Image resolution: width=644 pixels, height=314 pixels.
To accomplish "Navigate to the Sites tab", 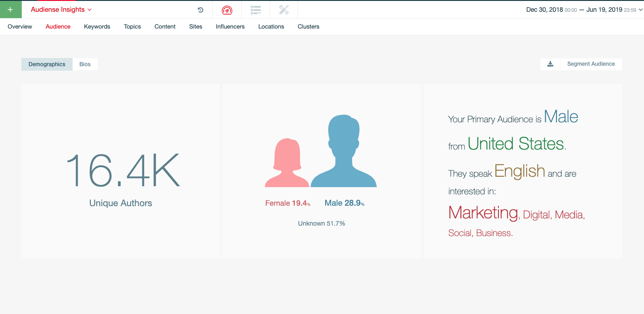I will pyautogui.click(x=196, y=27).
